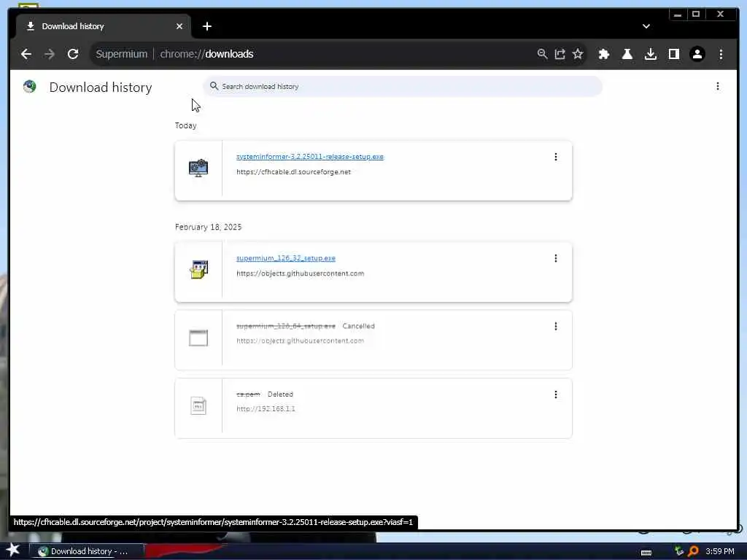The image size is (747, 560).
Task: Click the Cancelled status label
Action: pos(358,326)
